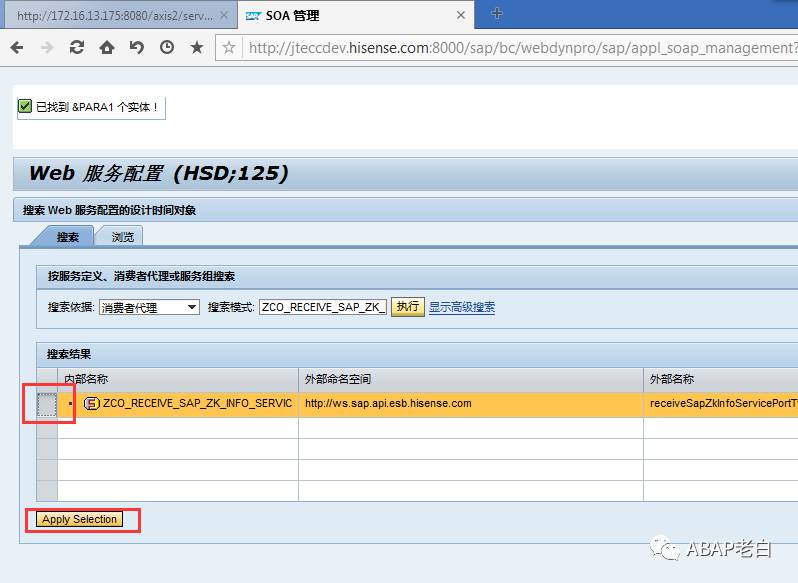Click the 执行 button
The width and height of the screenshot is (798, 583).
point(408,307)
